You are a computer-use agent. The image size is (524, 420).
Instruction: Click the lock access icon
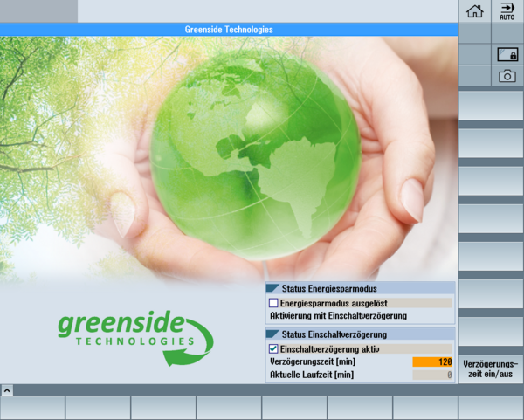point(507,54)
